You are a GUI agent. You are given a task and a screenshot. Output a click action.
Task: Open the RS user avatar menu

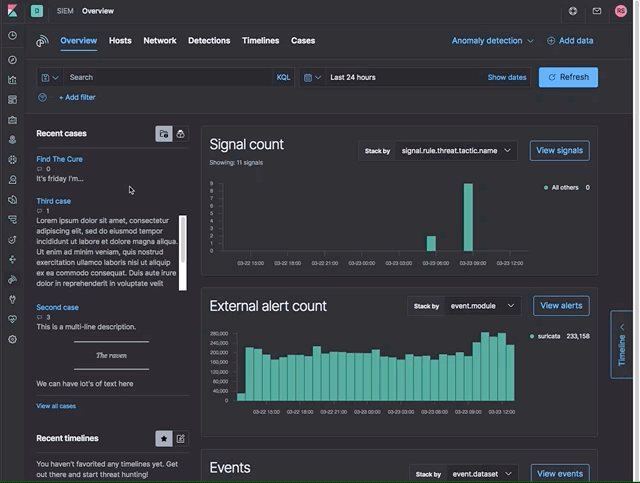621,11
